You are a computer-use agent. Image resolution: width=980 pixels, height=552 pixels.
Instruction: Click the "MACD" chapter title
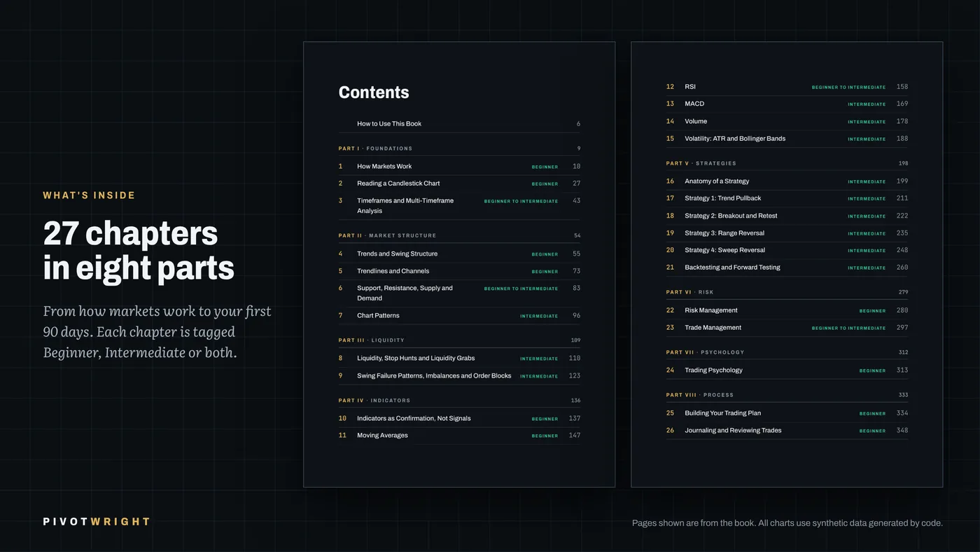coord(694,104)
